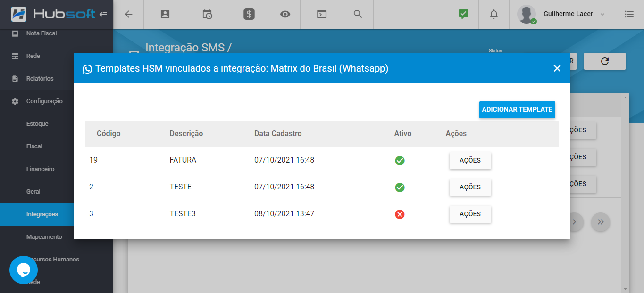Close the Templates HSM dialog
Image resolution: width=644 pixels, height=293 pixels.
(x=557, y=68)
